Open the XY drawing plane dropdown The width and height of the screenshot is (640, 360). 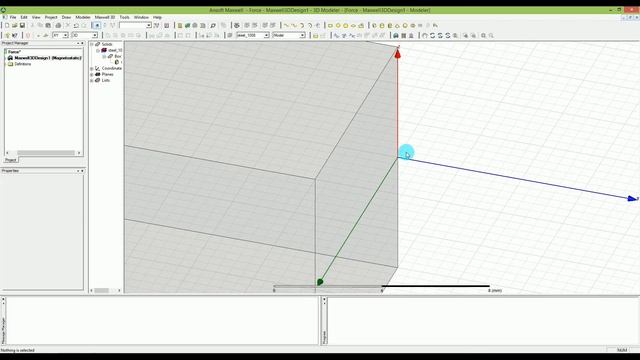coord(65,36)
